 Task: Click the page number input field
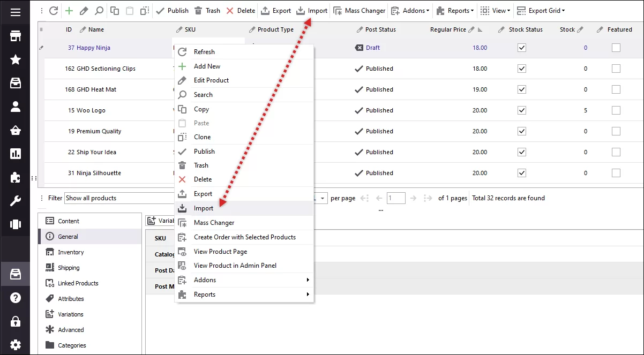pos(396,198)
